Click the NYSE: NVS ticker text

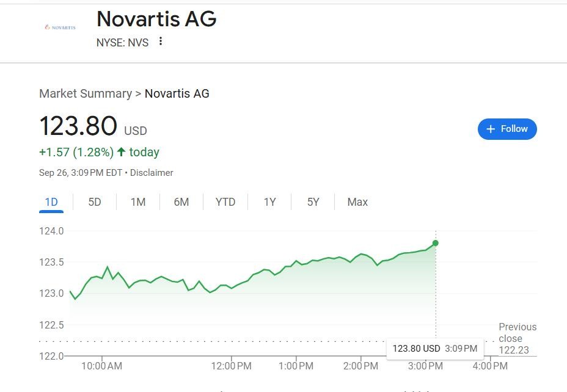coord(122,43)
